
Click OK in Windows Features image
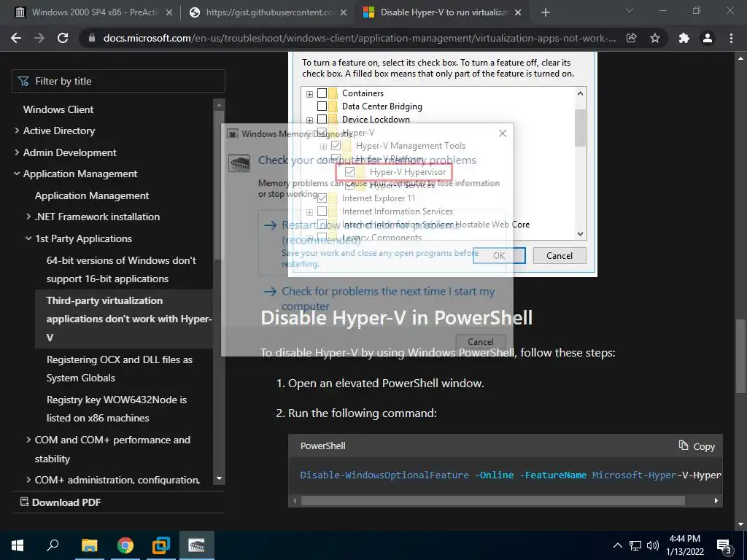click(x=499, y=256)
